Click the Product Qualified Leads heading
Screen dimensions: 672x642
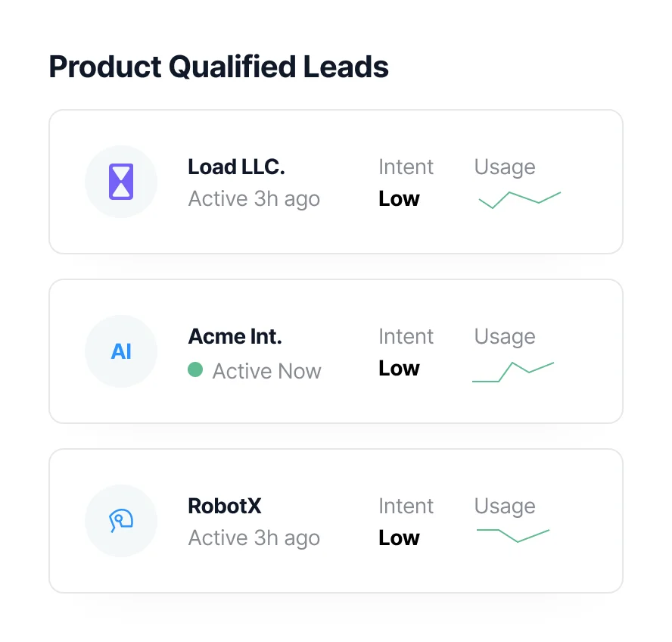(219, 67)
